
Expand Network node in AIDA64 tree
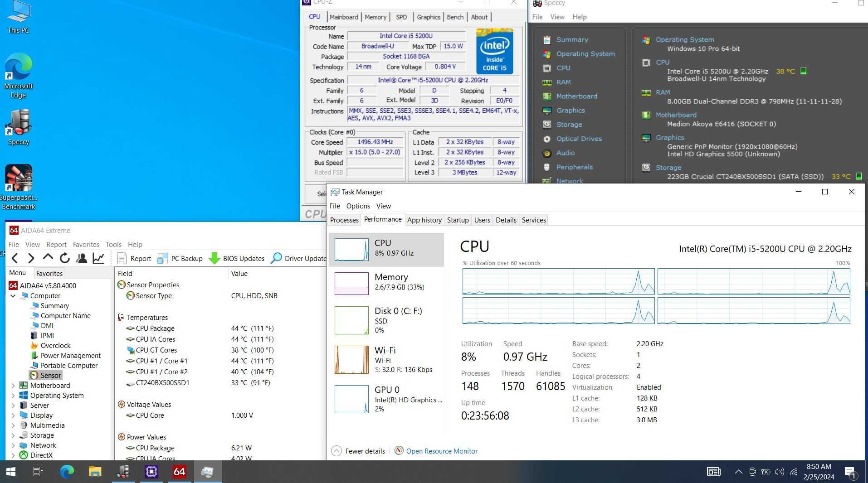pos(13,445)
